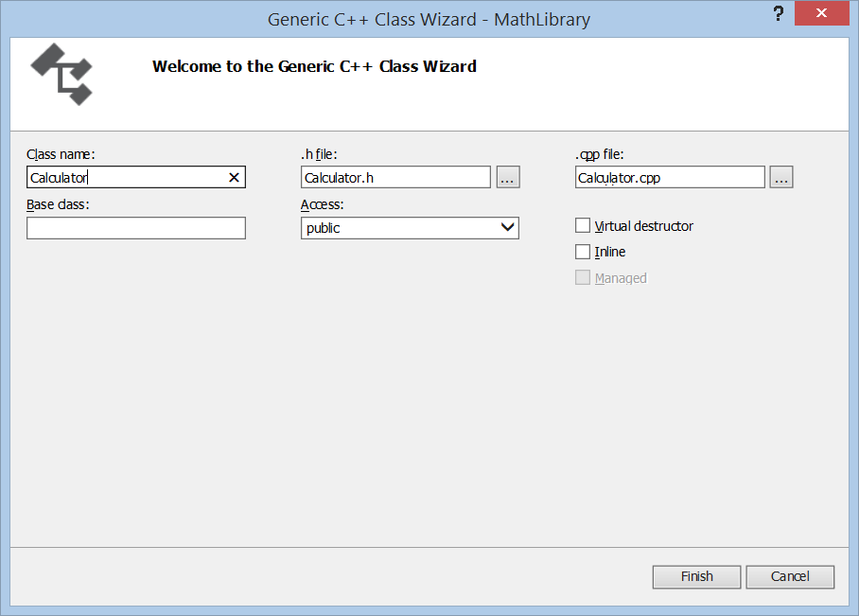Viewport: 859px width, 616px height.
Task: Enable the Virtual destructor checkbox
Action: coord(583,226)
